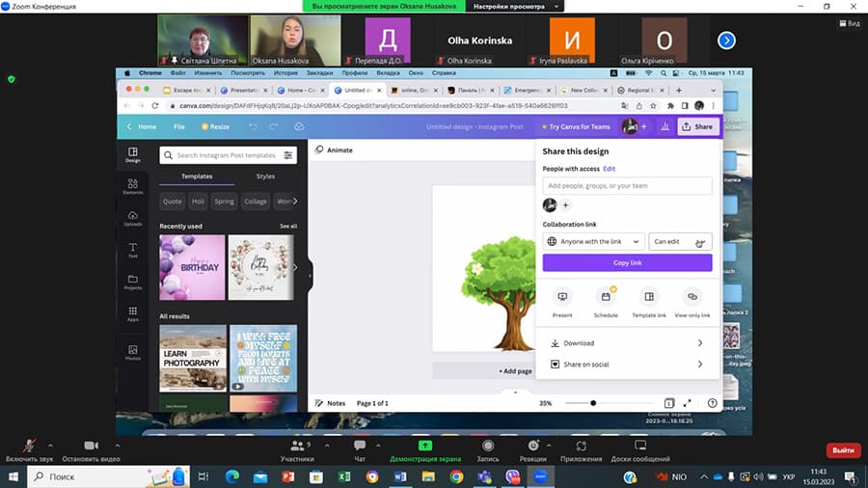Click the View-only link icon
Screen dimensions: 868x488
pos(692,297)
